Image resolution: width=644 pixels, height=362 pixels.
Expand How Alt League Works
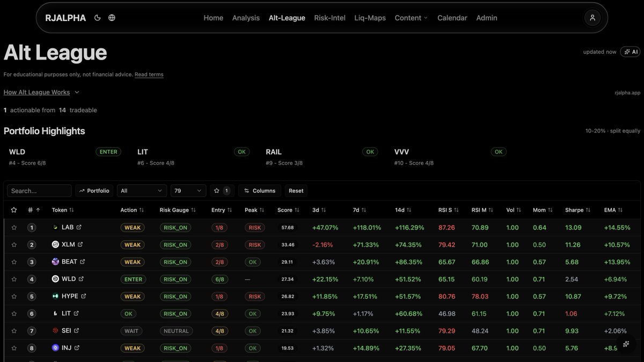click(x=41, y=92)
